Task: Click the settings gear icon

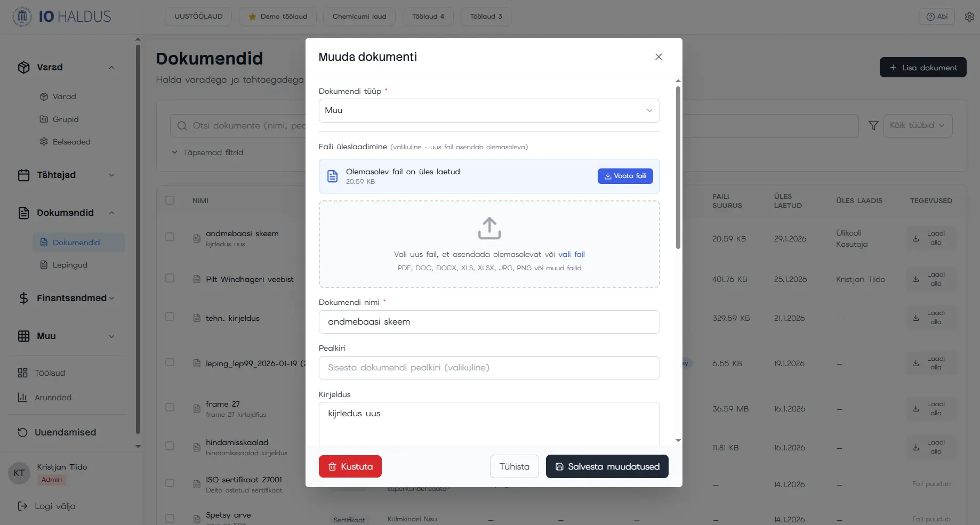Action: pyautogui.click(x=969, y=17)
